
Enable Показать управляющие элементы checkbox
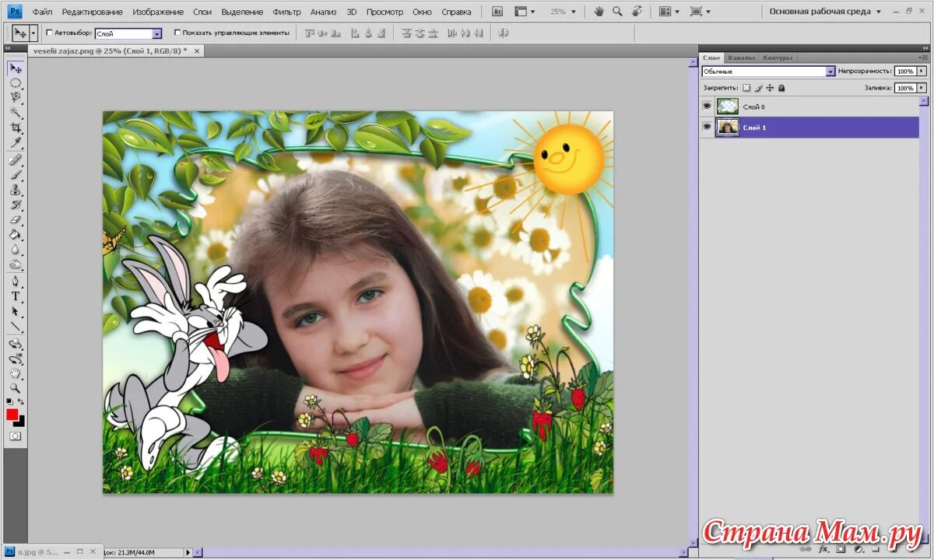tap(177, 33)
